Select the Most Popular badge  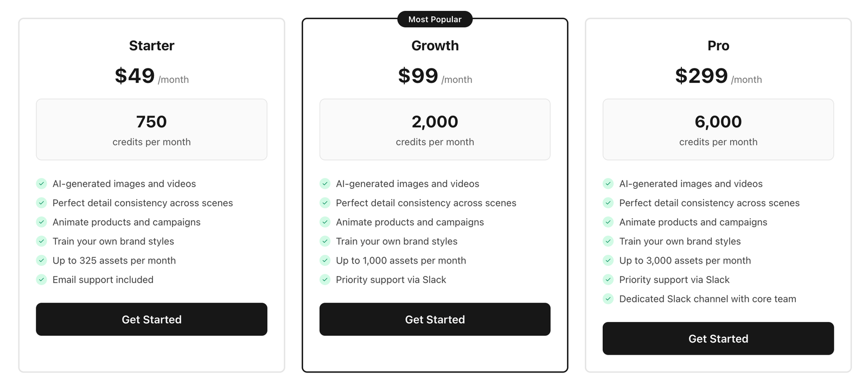(x=435, y=19)
